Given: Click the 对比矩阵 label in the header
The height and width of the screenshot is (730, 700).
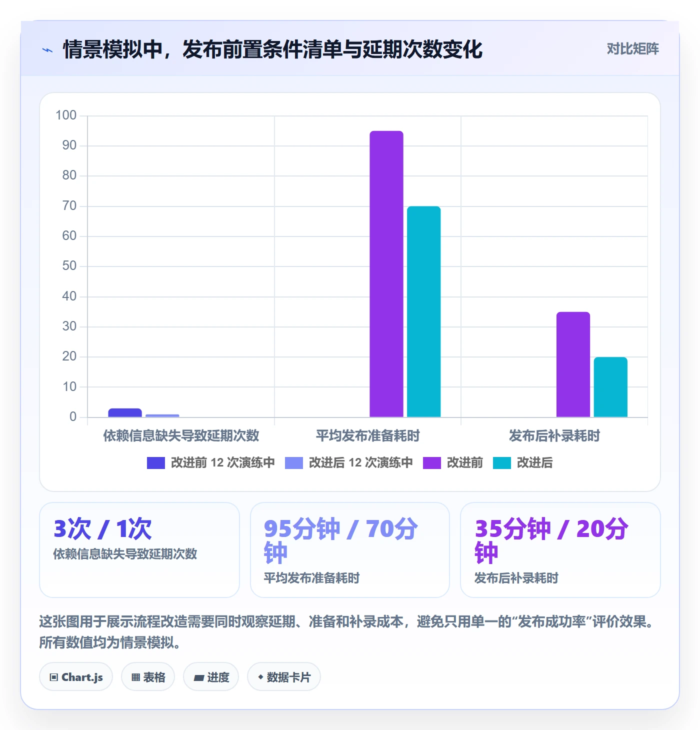Looking at the screenshot, I should (x=632, y=48).
